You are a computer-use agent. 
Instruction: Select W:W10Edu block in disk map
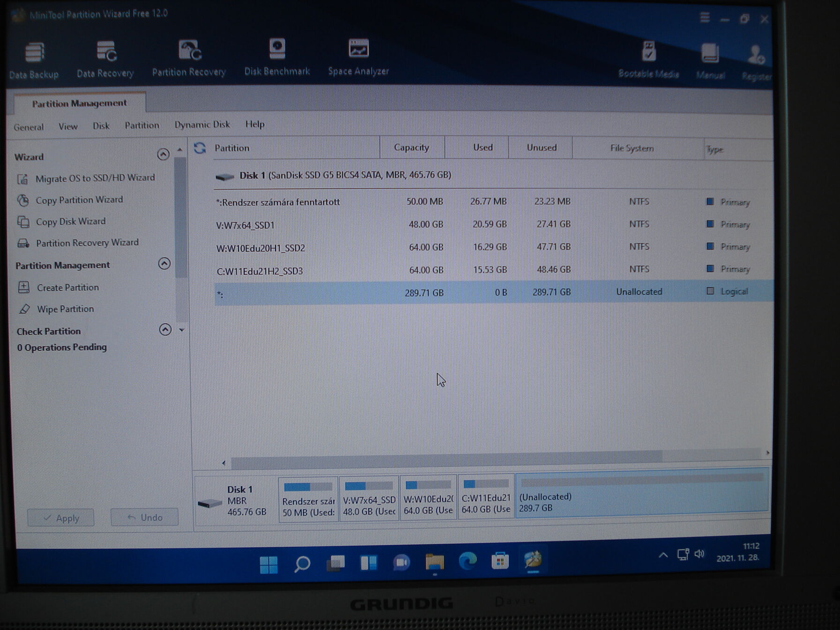(428, 498)
